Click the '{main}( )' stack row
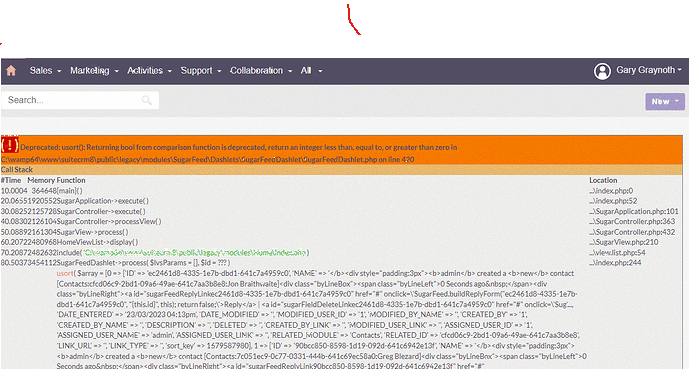The width and height of the screenshot is (689, 369). 69,191
